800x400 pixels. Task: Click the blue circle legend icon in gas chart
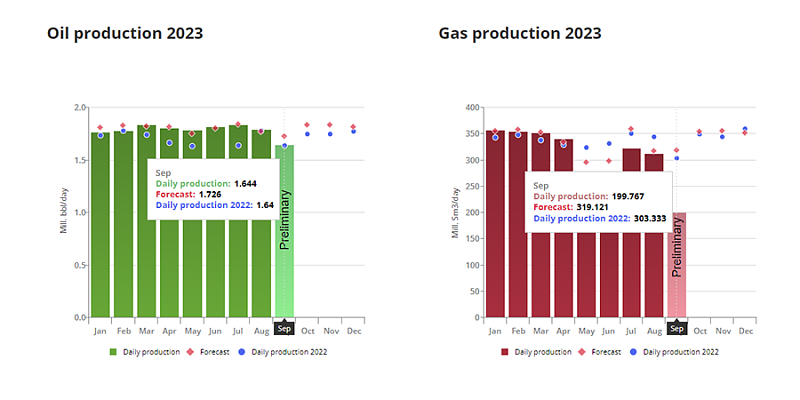coord(634,352)
